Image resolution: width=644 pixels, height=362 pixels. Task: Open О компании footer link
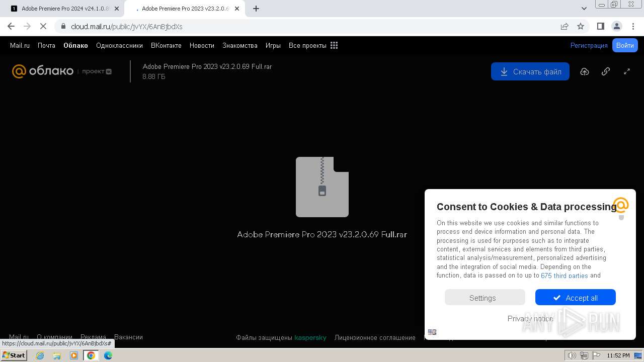(x=54, y=337)
